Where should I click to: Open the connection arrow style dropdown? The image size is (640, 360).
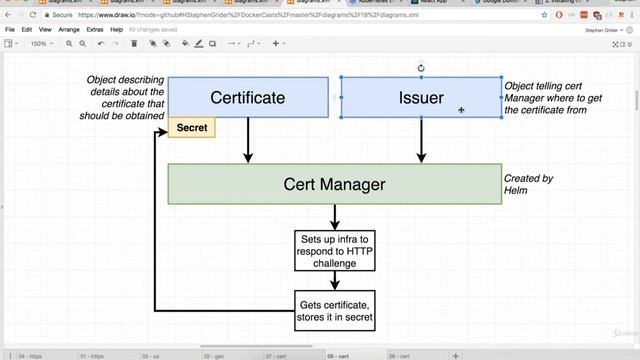(233, 43)
